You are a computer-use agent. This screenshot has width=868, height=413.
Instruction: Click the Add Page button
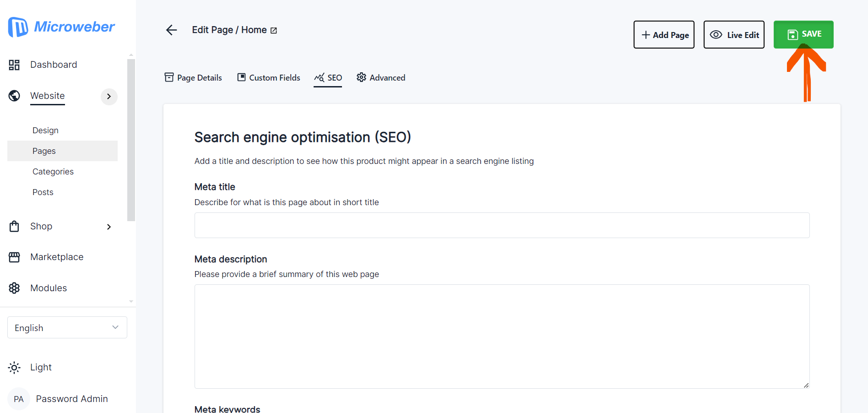[664, 35]
